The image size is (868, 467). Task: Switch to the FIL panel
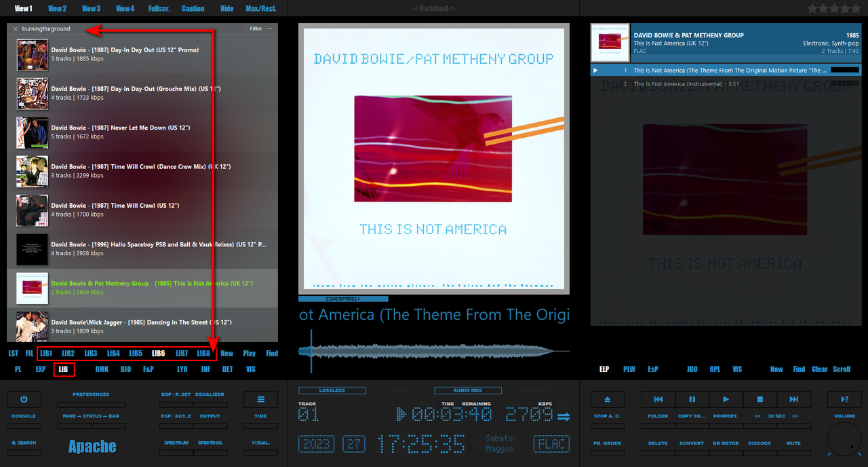(x=29, y=353)
